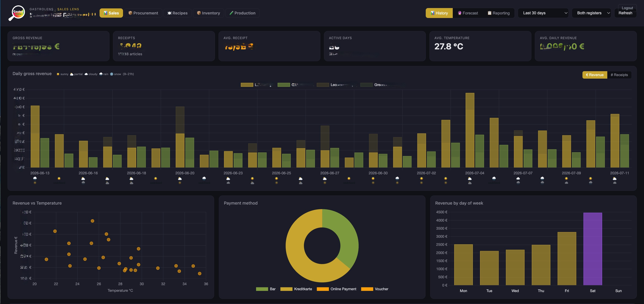Click the Refresh button
Screen dimensions: 644x304
pyautogui.click(x=625, y=13)
